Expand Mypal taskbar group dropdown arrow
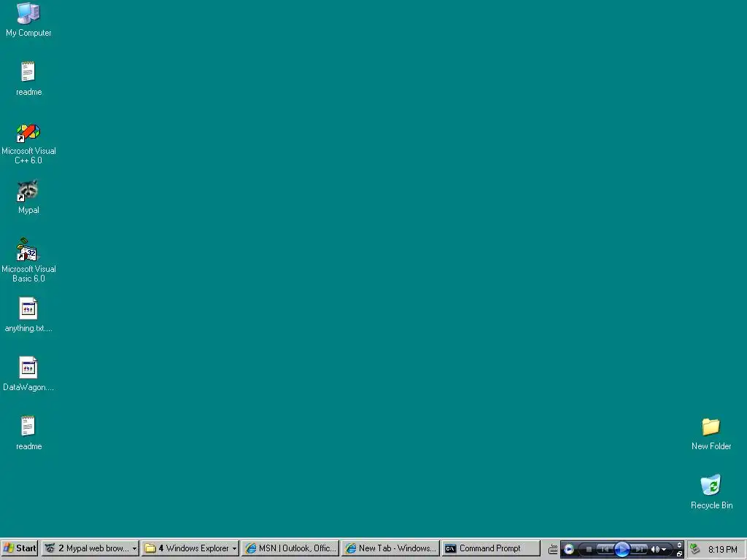The width and height of the screenshot is (747, 560). (x=135, y=549)
